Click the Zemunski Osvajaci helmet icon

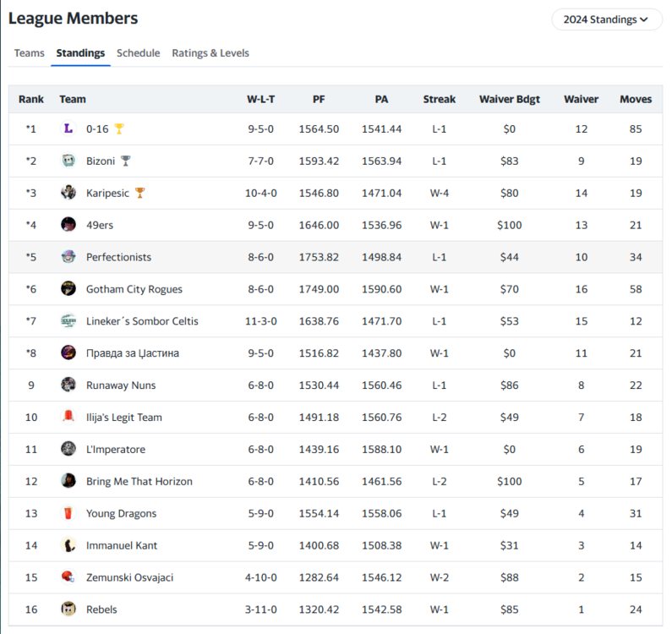[x=68, y=577]
